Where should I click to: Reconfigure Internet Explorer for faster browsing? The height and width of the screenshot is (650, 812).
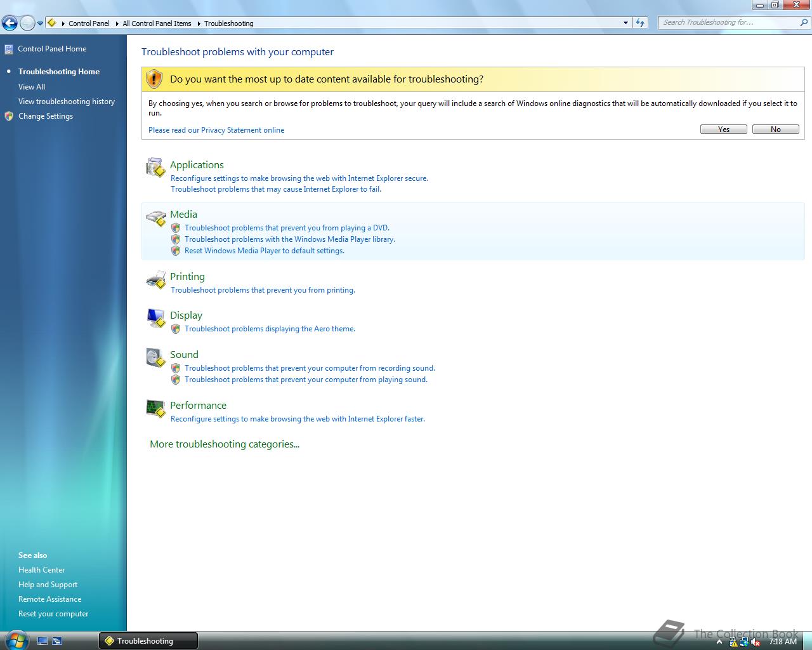(298, 419)
